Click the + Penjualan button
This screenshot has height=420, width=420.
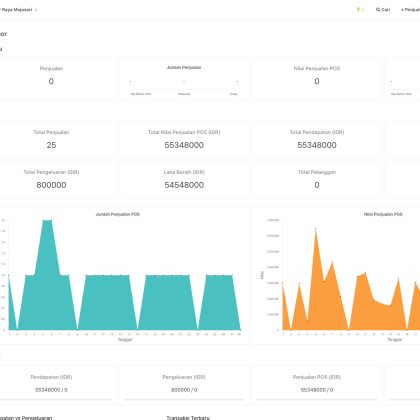(410, 10)
